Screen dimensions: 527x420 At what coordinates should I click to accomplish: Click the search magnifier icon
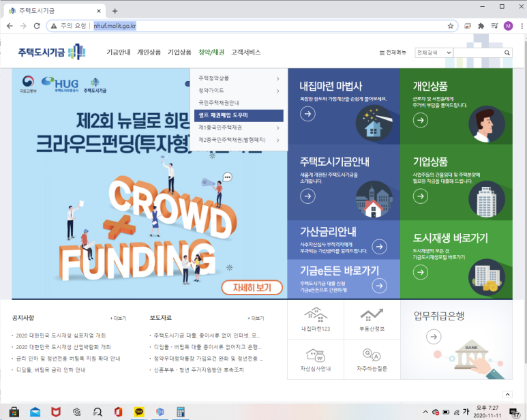[x=507, y=52]
